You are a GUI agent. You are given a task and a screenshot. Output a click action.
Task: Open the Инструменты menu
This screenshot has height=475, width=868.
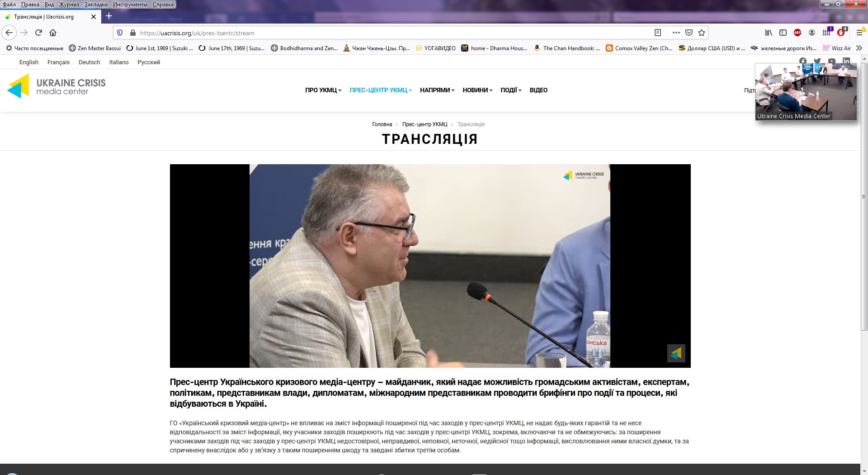point(130,4)
